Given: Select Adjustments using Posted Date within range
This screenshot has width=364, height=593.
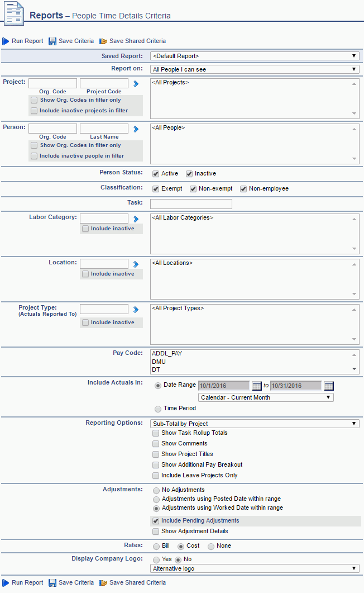Looking at the screenshot, I should coord(156,500).
